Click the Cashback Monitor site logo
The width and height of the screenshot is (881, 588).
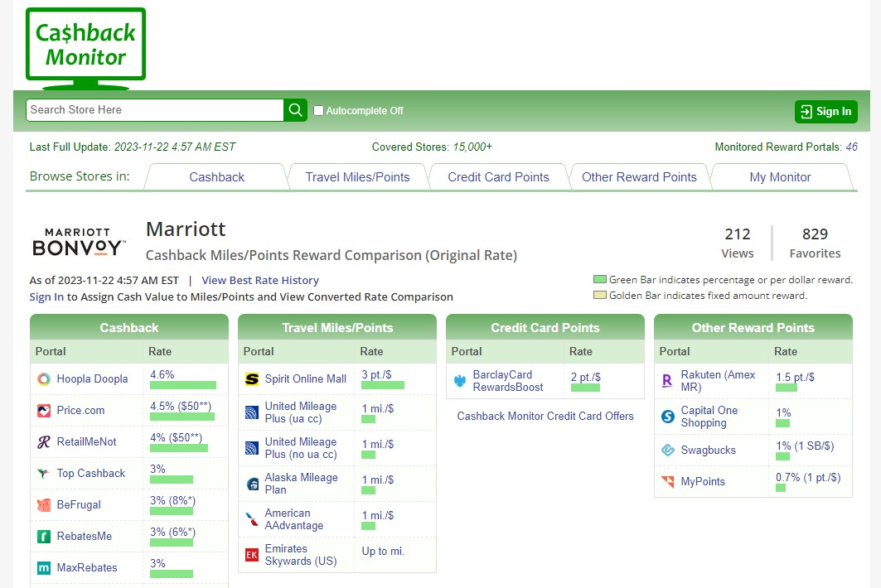coord(85,48)
